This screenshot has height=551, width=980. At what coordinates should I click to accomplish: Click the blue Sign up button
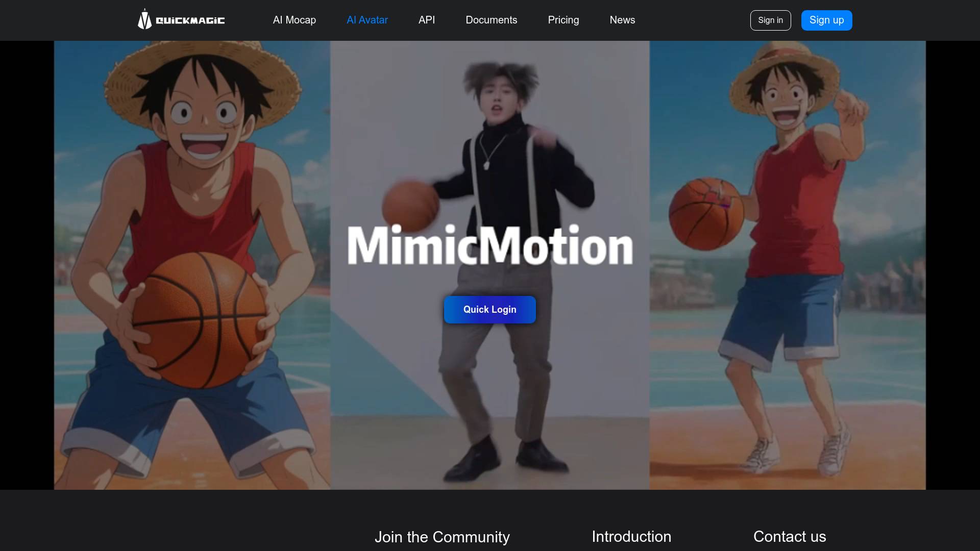point(826,20)
